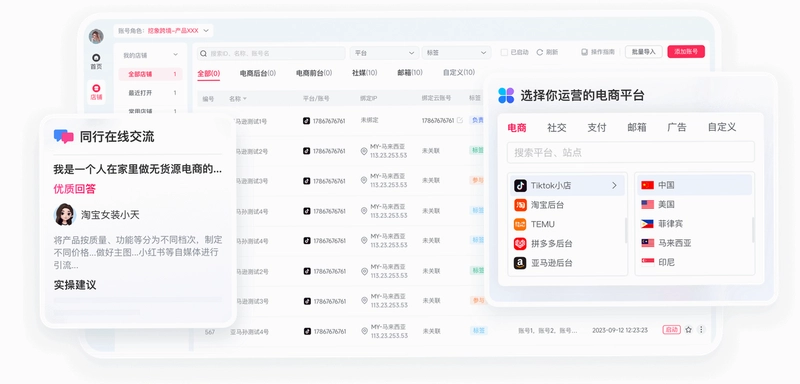
Task: Click the user avatar at top left
Action: [96, 36]
